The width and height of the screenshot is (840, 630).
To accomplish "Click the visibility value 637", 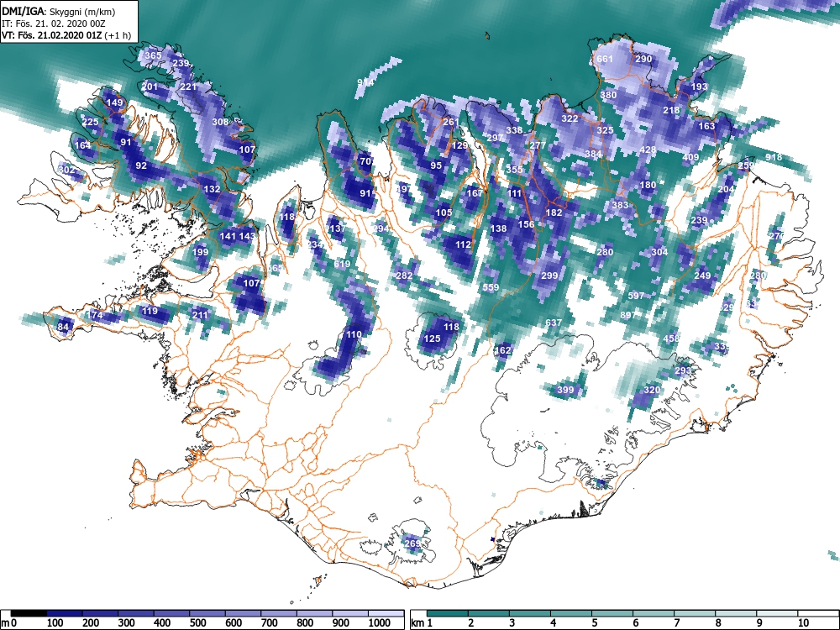I will (x=554, y=323).
